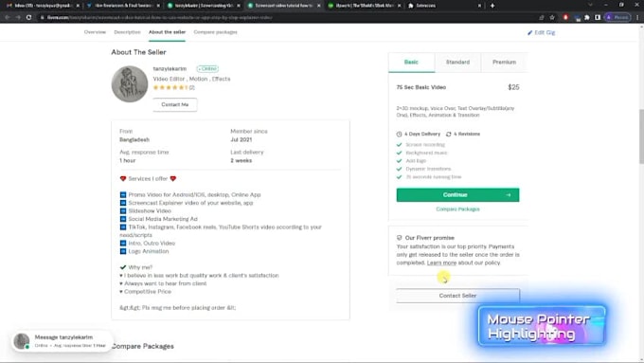Click the 'Jul 2021' member since value
Image resolution: width=644 pixels, height=363 pixels.
coord(241,139)
